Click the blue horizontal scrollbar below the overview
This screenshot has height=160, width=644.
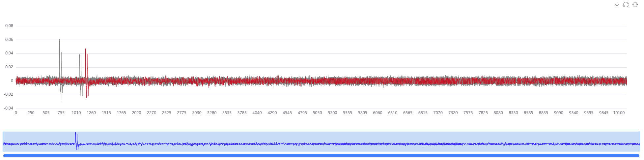tap(321, 156)
